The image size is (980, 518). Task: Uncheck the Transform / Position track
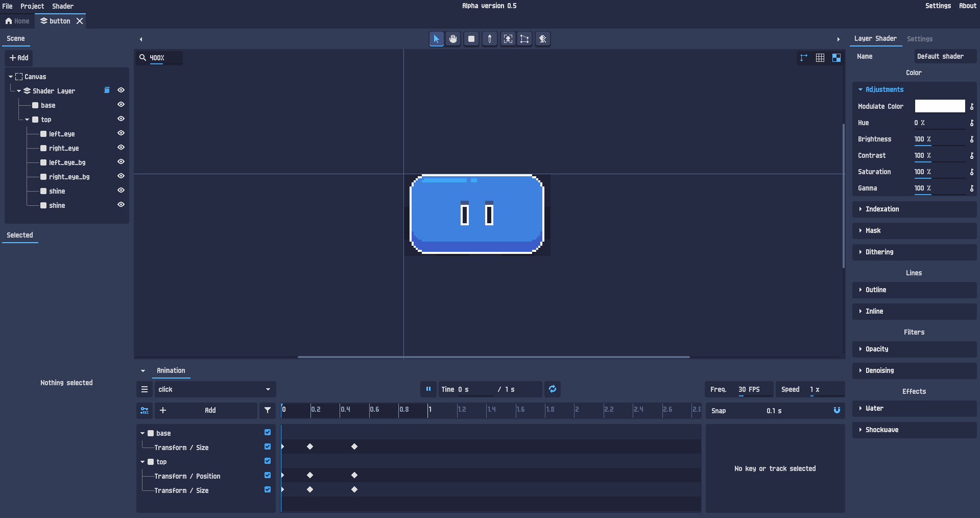[x=268, y=476]
